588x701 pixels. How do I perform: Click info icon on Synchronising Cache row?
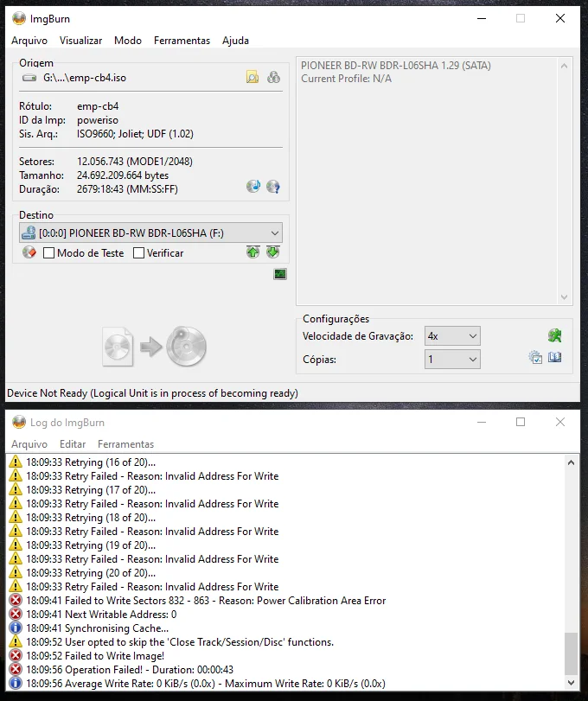click(x=16, y=628)
